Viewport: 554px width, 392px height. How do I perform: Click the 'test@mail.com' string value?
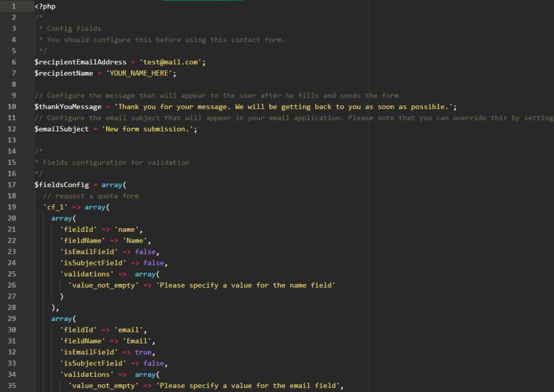pyautogui.click(x=170, y=62)
